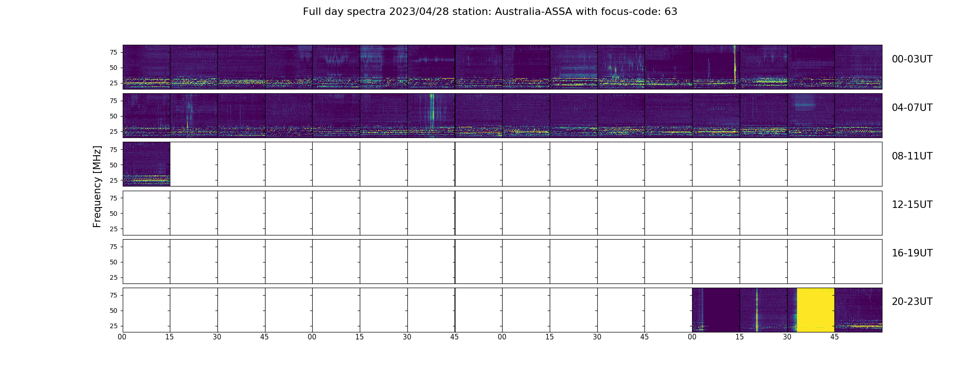Click the 75 tick label of the 12-15UT row

click(113, 198)
